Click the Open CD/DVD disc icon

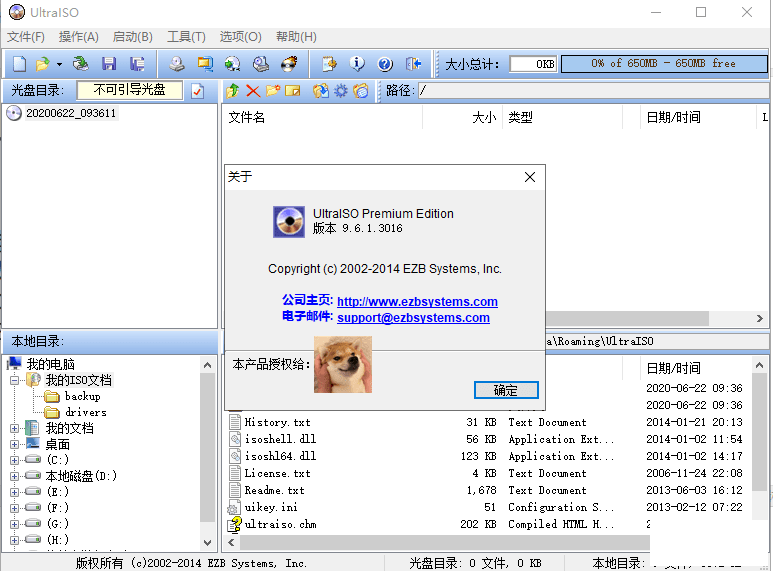click(80, 64)
